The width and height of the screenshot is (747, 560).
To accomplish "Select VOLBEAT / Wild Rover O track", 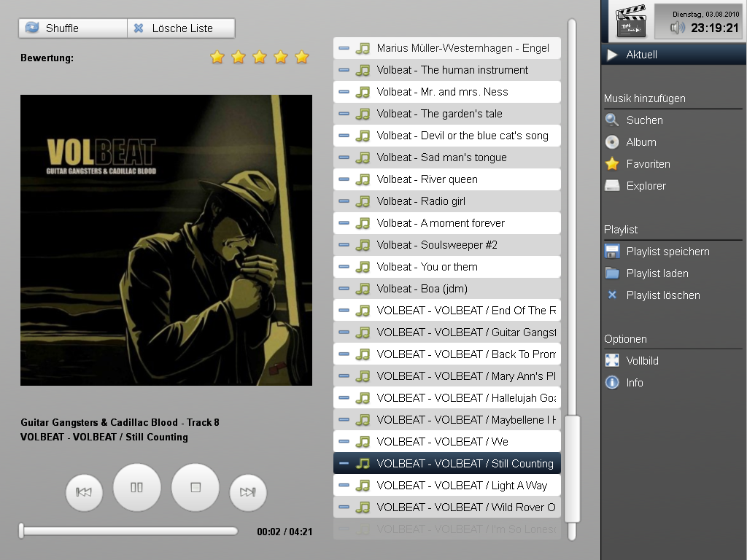I will (x=447, y=507).
